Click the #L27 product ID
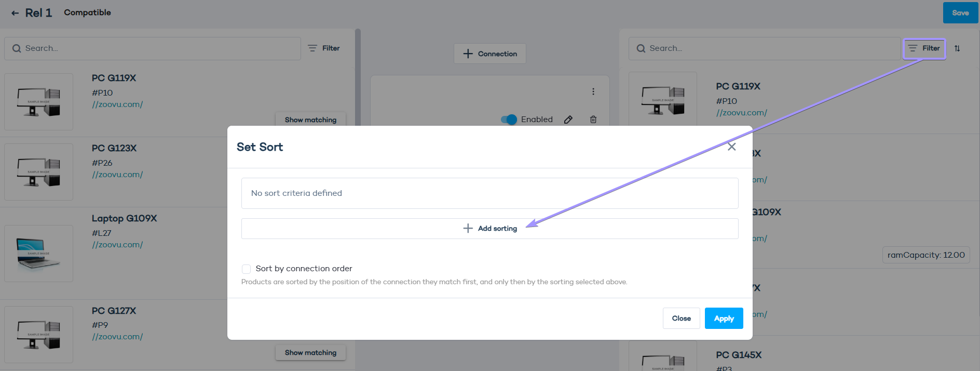 pyautogui.click(x=102, y=233)
